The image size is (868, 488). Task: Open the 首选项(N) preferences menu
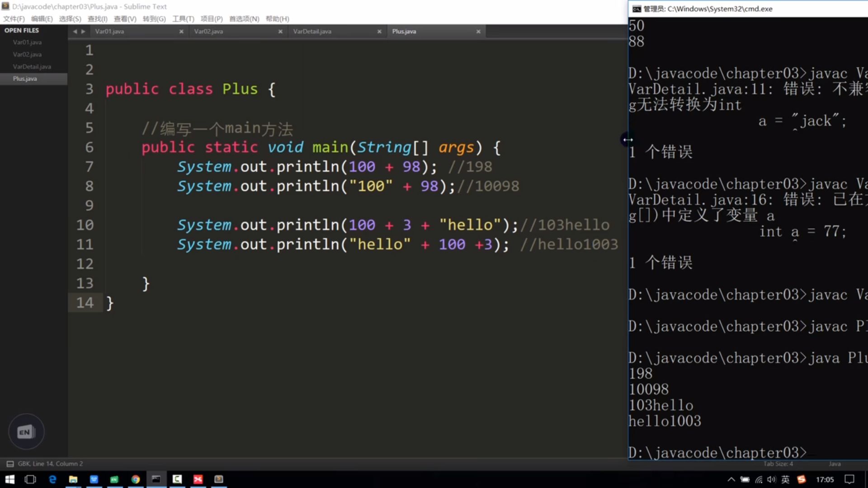point(244,19)
